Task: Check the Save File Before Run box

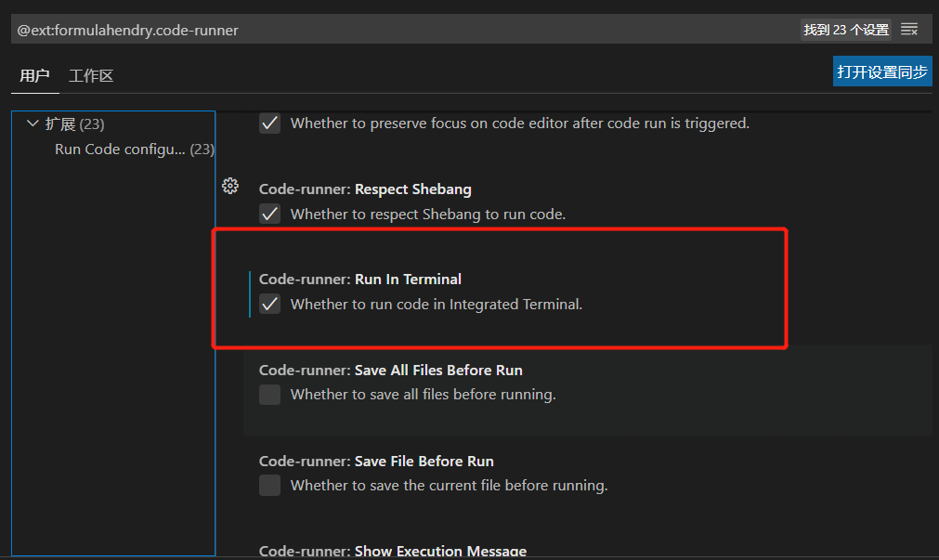Action: pos(269,485)
